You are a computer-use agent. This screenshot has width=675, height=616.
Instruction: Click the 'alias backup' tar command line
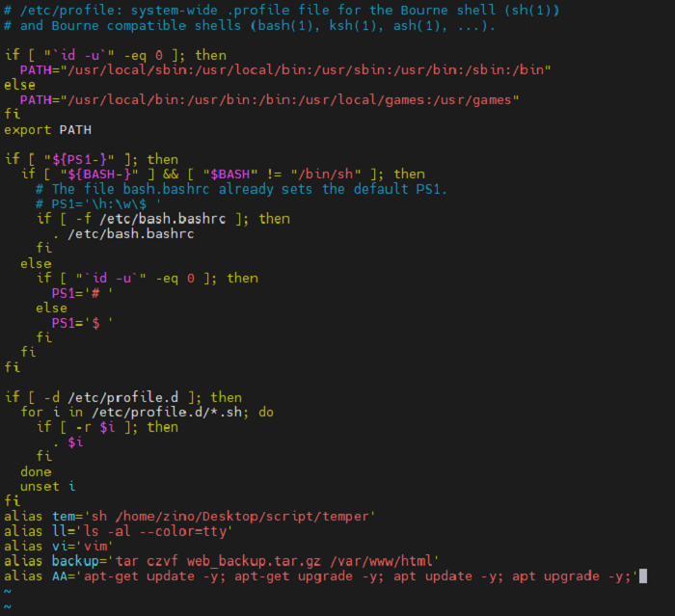[222, 561]
